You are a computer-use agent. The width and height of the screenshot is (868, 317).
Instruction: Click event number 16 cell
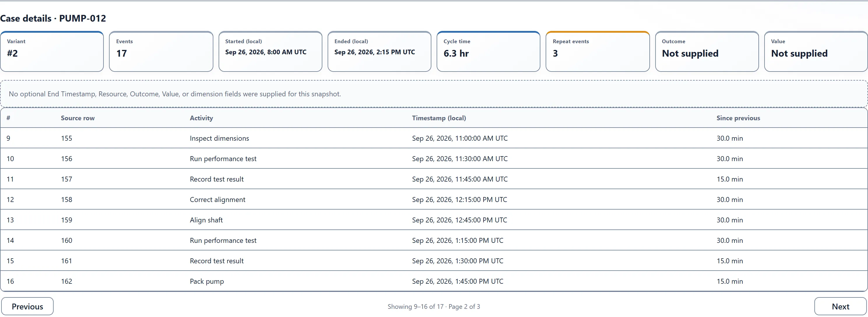pos(10,281)
